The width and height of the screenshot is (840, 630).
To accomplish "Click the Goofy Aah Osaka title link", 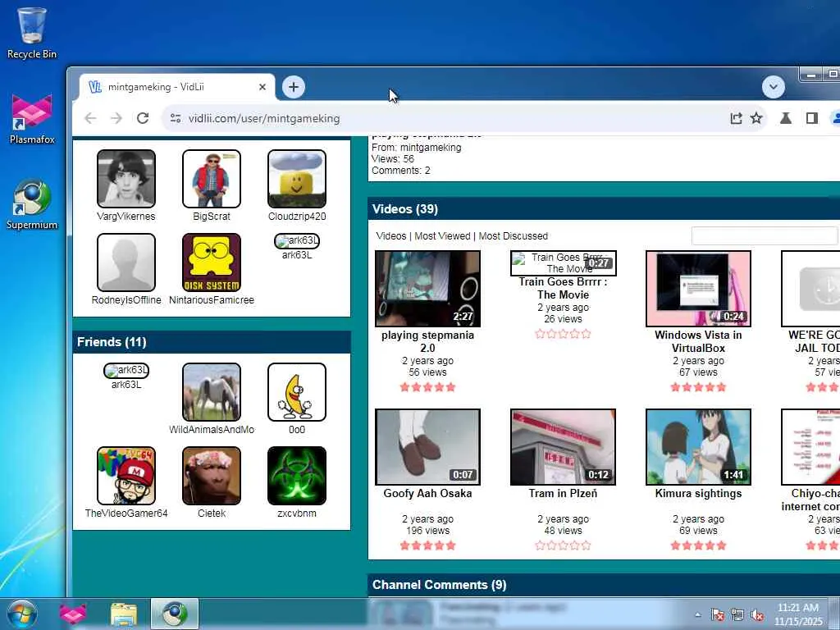I will pyautogui.click(x=427, y=493).
